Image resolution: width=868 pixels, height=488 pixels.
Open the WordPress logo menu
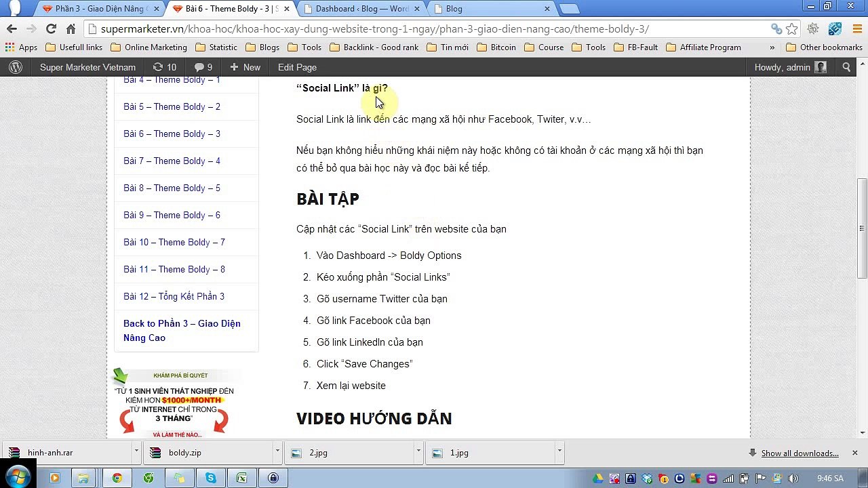(16, 67)
